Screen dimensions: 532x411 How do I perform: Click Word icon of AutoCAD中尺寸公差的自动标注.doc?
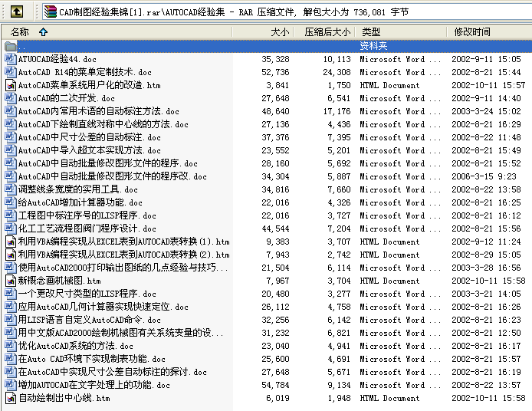(x=11, y=137)
